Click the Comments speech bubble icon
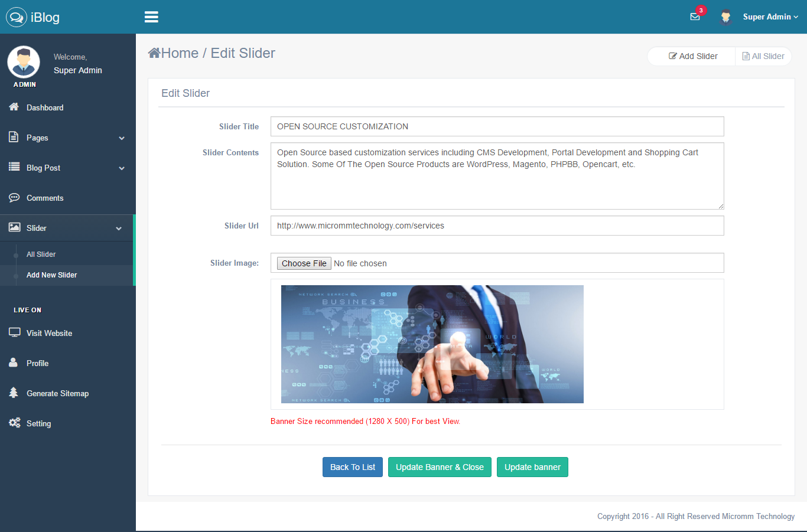Screen dimensions: 807x532 [14, 198]
